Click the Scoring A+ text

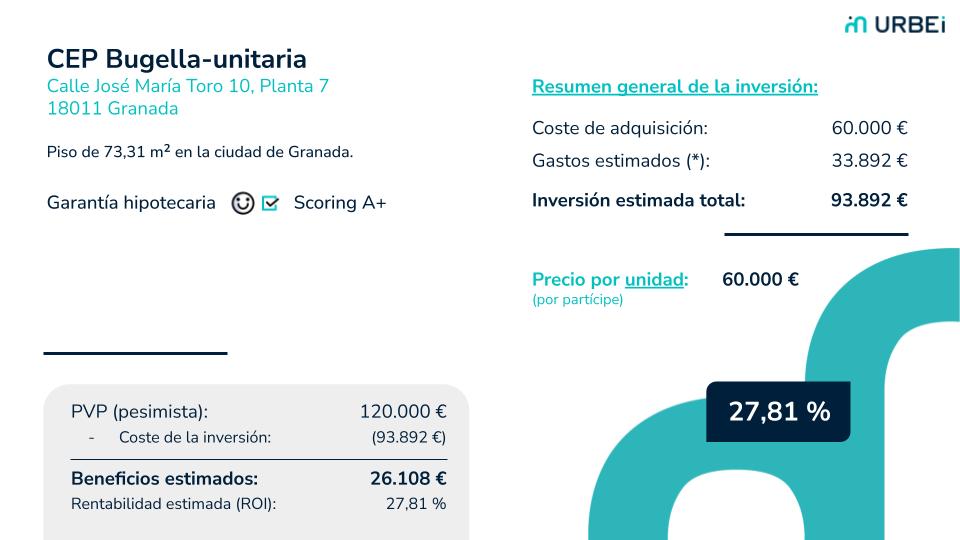click(x=340, y=203)
